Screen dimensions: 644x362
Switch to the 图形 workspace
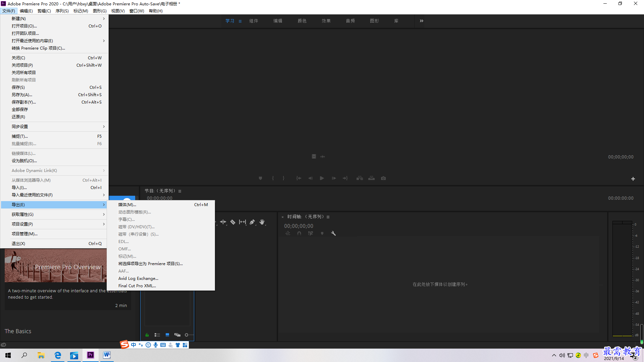374,21
